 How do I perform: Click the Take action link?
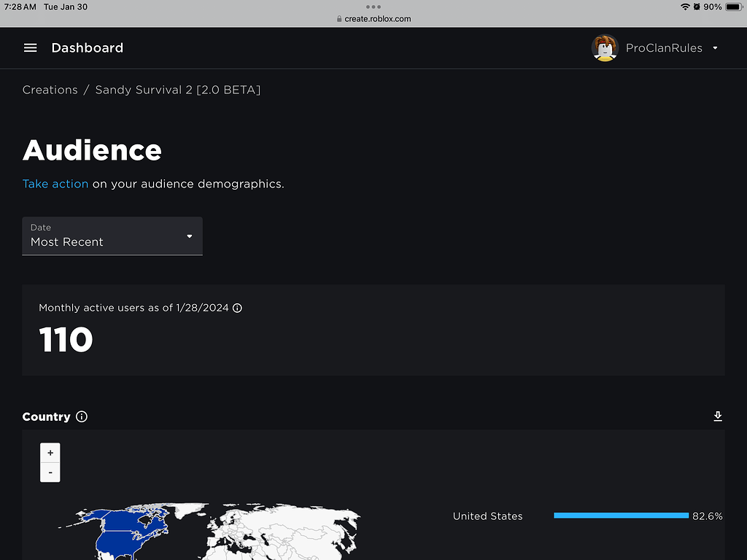[55, 184]
